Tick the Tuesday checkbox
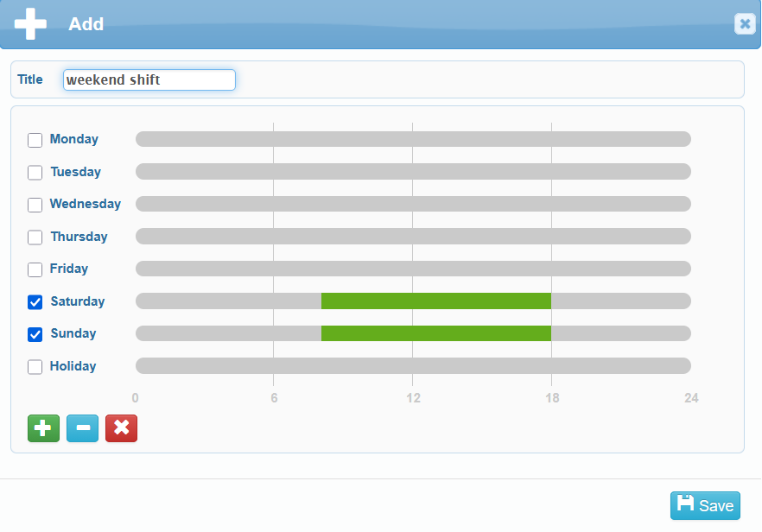 tap(35, 172)
